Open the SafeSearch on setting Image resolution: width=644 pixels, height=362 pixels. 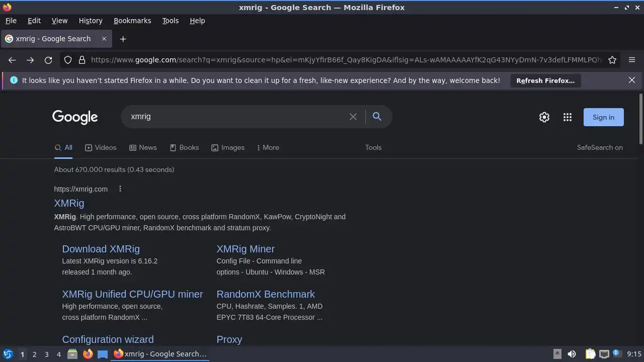coord(600,147)
